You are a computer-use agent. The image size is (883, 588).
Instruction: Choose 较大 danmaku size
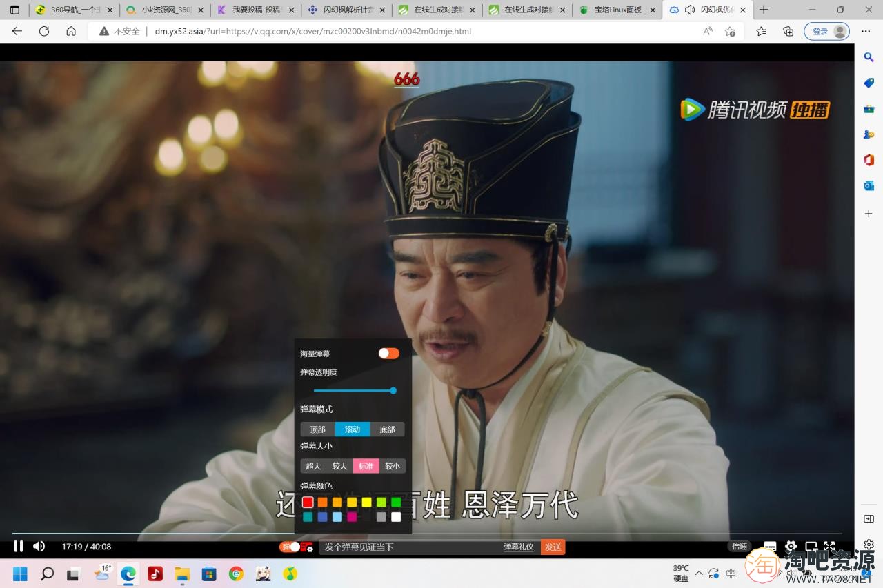pyautogui.click(x=339, y=466)
